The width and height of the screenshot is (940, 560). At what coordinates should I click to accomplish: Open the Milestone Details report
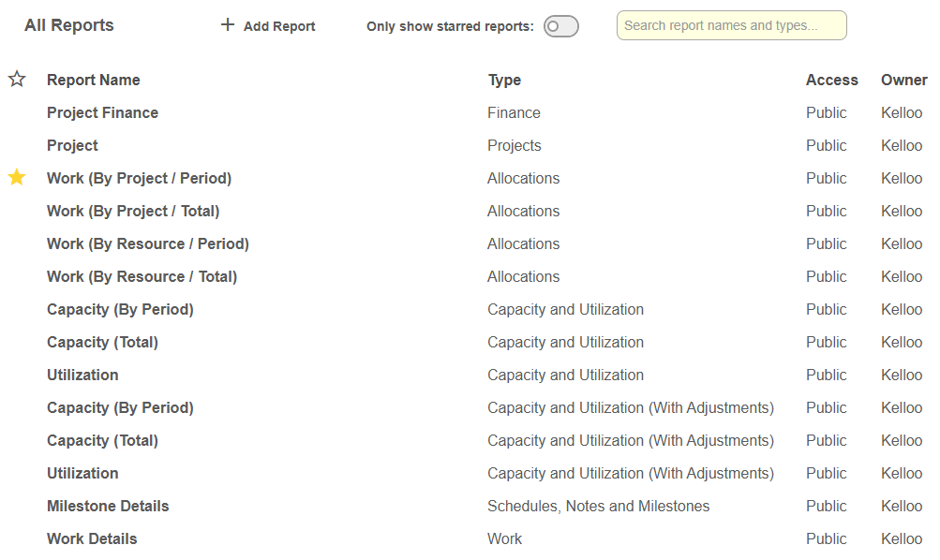[108, 506]
